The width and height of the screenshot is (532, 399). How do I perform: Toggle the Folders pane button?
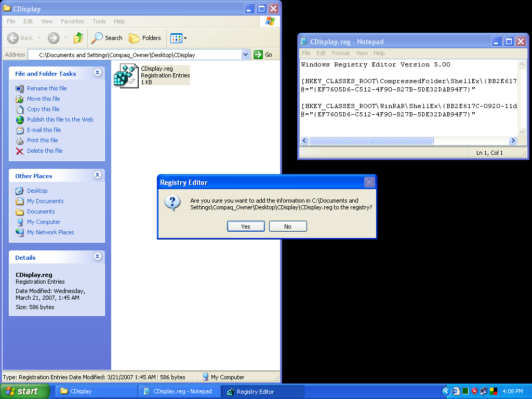click(145, 38)
